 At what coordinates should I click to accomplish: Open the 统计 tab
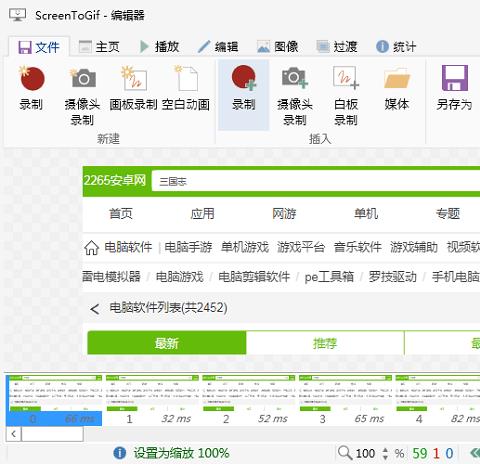(396, 47)
